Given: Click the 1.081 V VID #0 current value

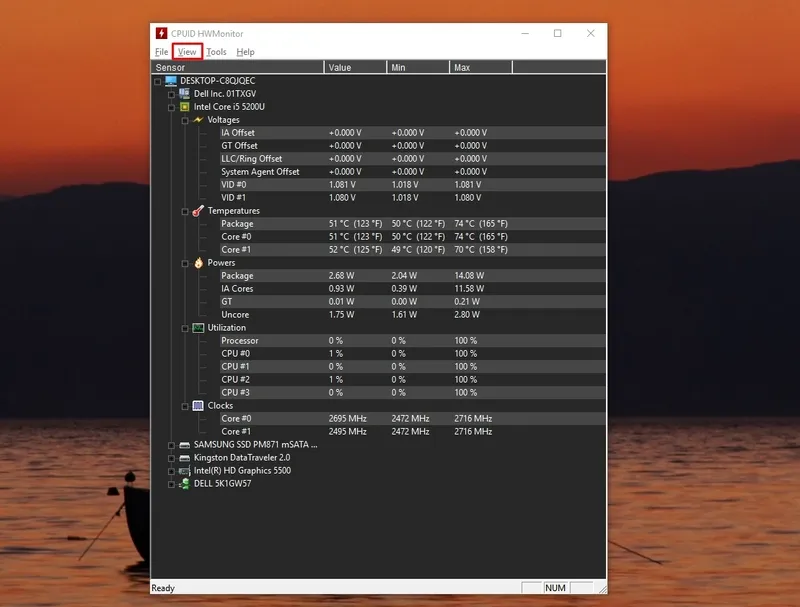Looking at the screenshot, I should coord(342,185).
